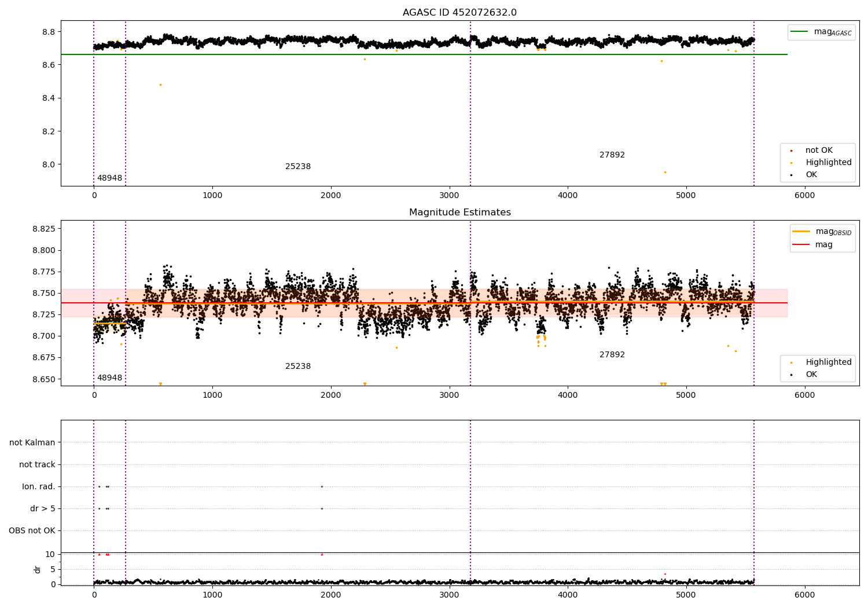
Task: Click the red 'mag' legend entry
Action: 812,245
